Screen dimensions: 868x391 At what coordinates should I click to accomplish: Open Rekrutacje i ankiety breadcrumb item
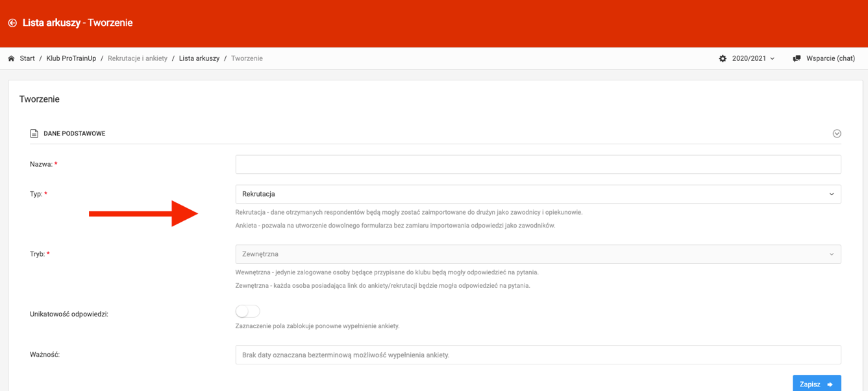click(x=137, y=58)
